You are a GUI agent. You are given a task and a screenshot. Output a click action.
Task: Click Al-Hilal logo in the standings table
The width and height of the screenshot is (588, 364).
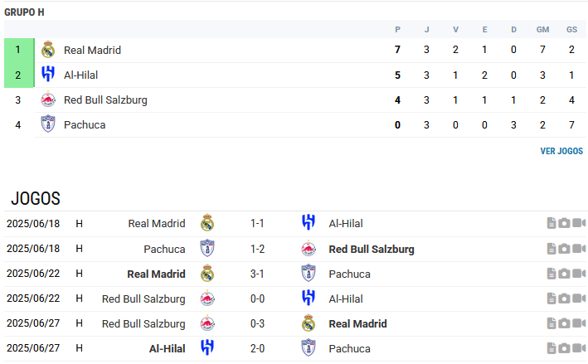(48, 75)
